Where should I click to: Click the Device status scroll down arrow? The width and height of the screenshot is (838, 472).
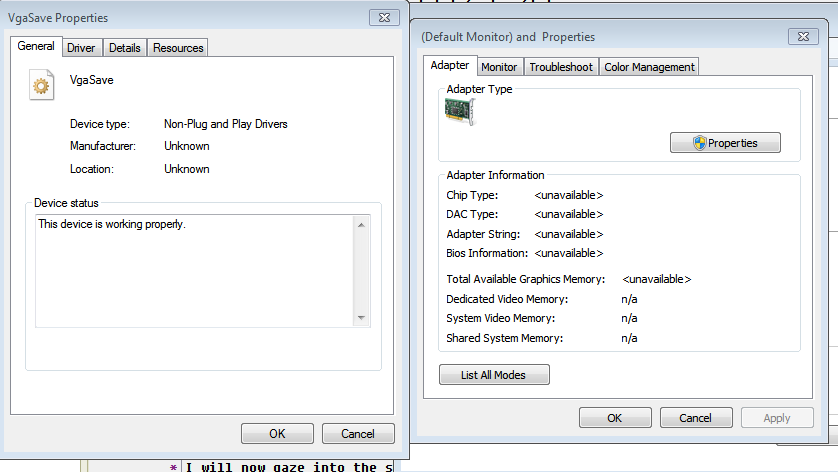361,318
